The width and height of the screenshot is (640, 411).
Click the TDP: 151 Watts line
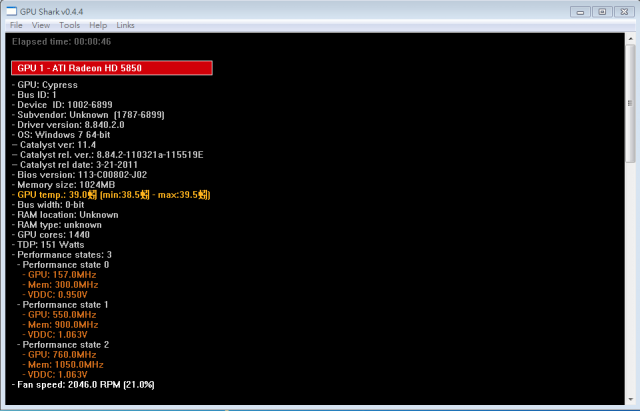pyautogui.click(x=48, y=245)
